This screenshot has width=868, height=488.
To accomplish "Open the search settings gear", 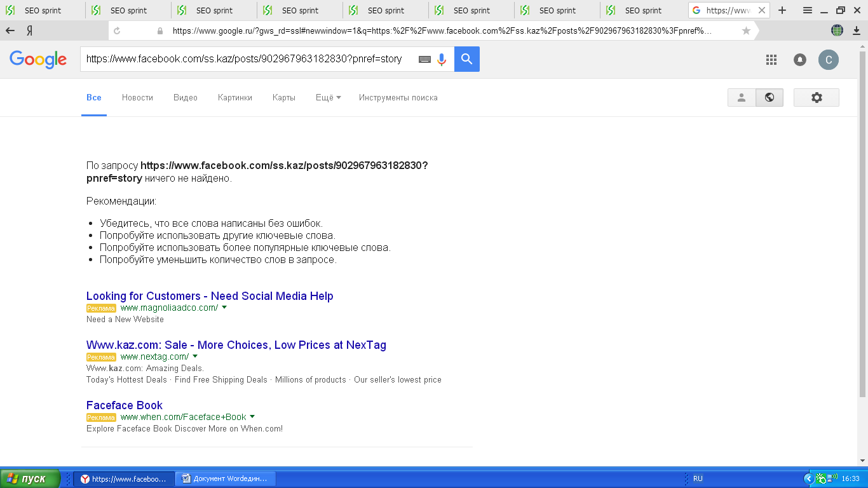I will tap(817, 97).
